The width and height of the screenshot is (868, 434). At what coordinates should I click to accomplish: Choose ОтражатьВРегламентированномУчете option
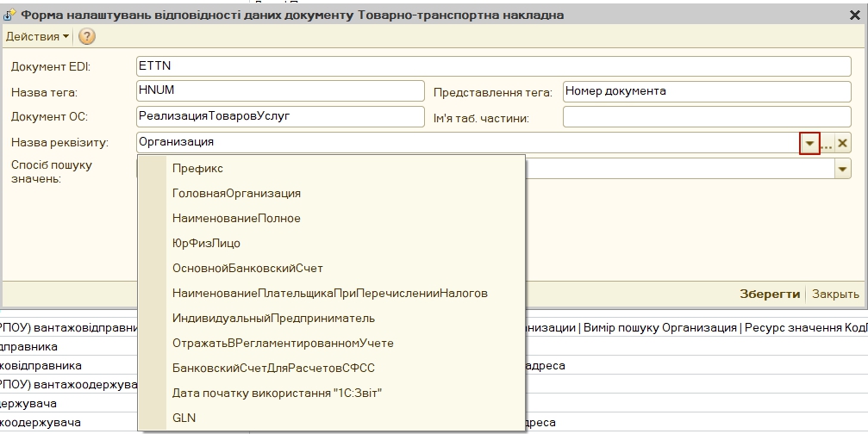click(x=332, y=343)
